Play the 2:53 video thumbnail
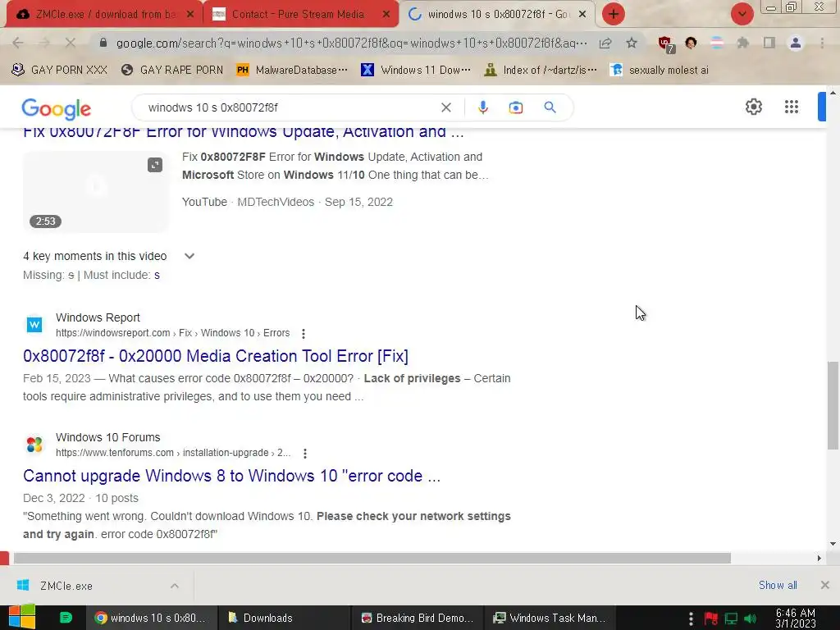 [95, 192]
